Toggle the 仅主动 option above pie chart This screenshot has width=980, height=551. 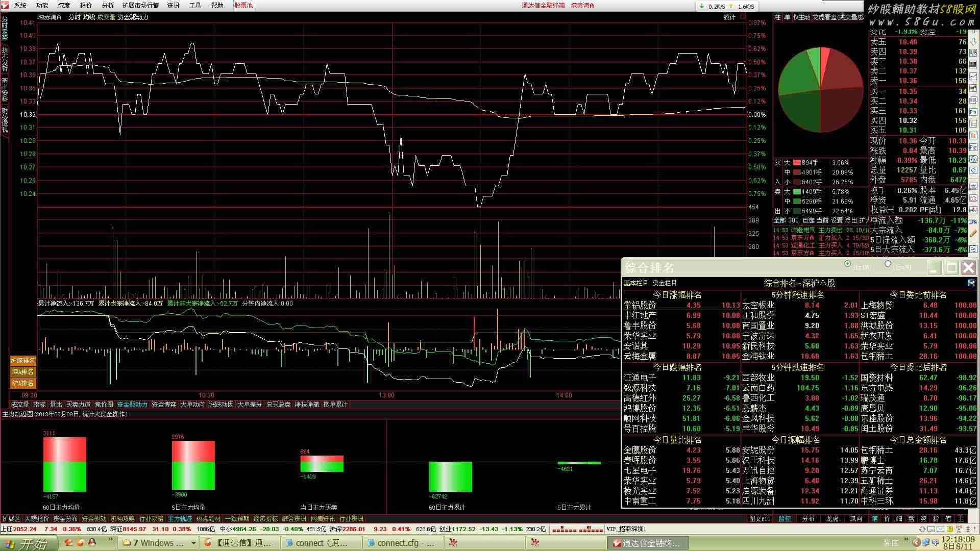point(802,17)
